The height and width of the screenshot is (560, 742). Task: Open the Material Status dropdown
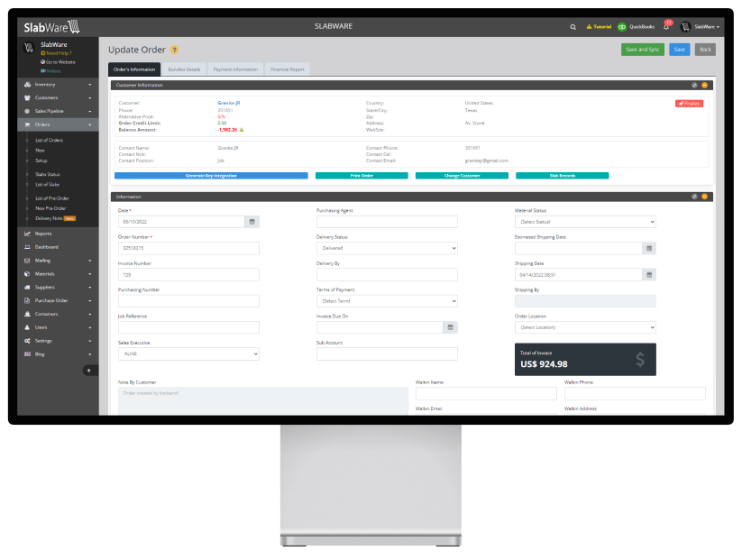click(585, 222)
